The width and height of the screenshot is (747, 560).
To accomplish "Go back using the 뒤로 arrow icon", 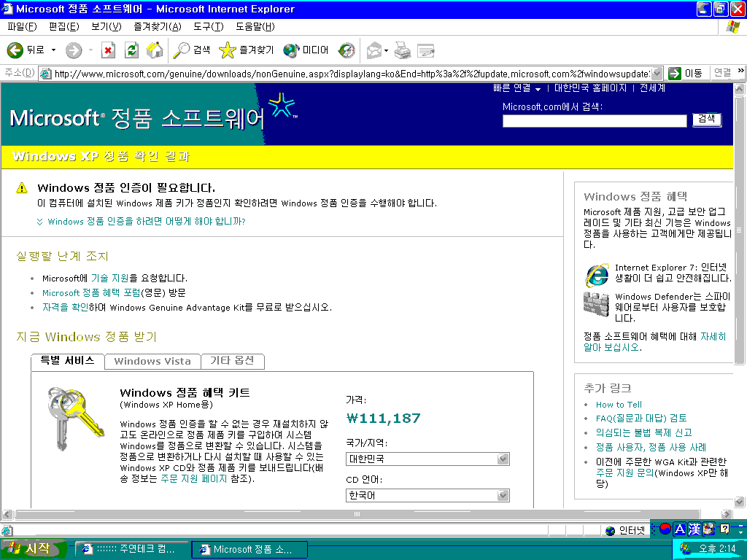I will coord(15,50).
